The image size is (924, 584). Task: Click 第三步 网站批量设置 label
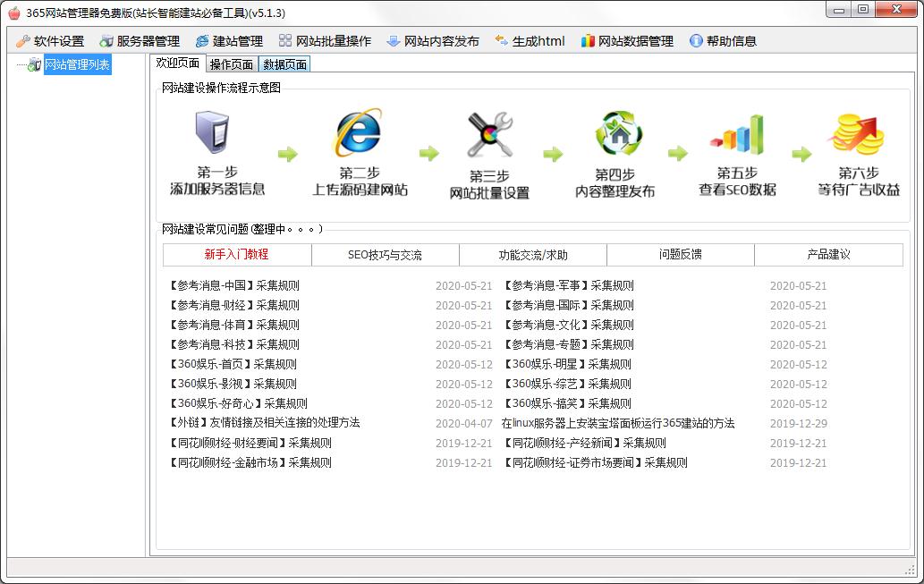click(x=489, y=184)
